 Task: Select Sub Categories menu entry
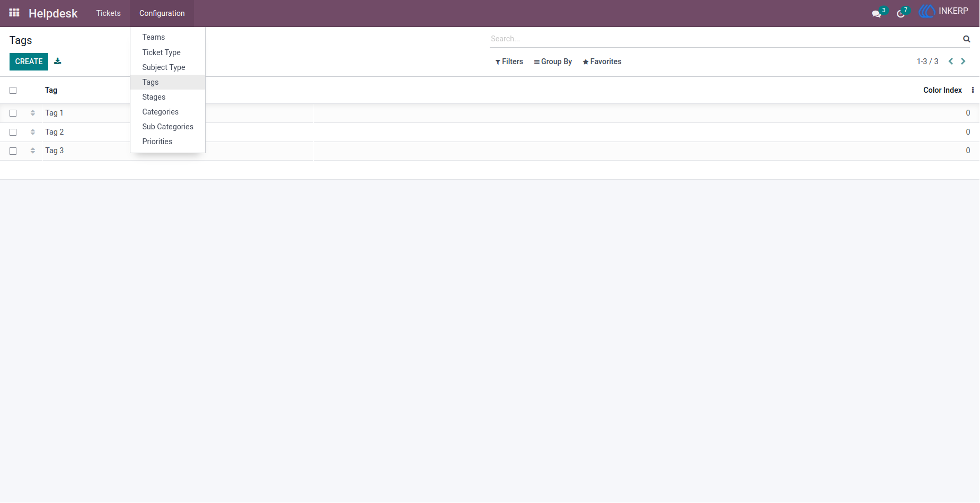point(167,127)
